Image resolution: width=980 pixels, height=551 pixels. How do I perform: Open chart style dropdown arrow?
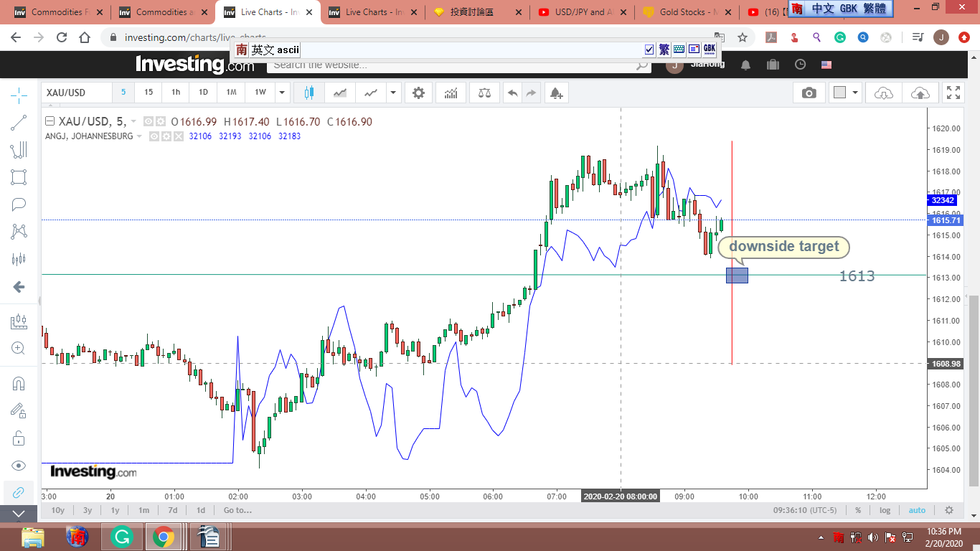[392, 93]
